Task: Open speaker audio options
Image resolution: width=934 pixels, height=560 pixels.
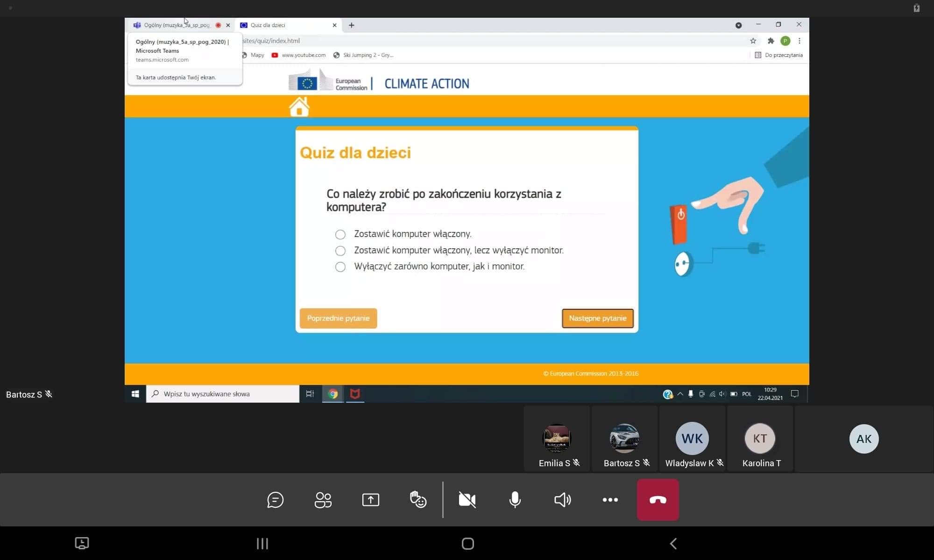Action: [562, 500]
